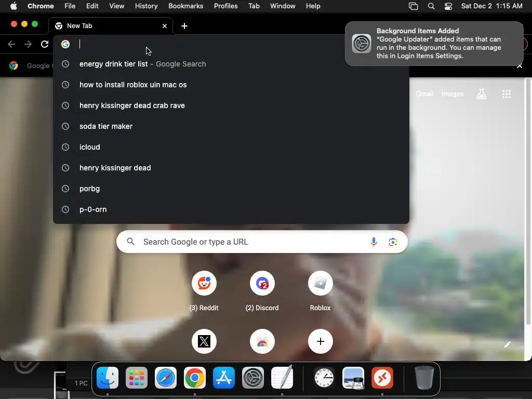532x399 pixels.
Task: Open the Gmail link
Action: pyautogui.click(x=424, y=94)
